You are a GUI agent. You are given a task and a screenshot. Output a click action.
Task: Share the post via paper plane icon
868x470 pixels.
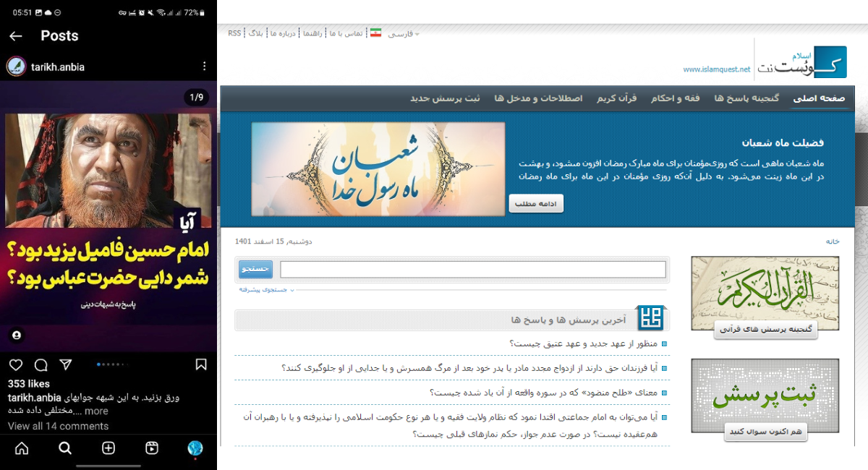(x=66, y=365)
